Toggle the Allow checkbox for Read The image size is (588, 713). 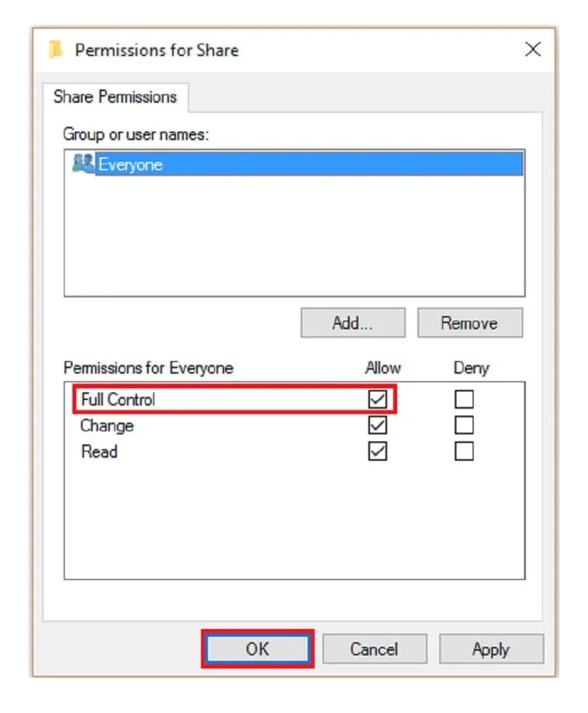click(378, 451)
